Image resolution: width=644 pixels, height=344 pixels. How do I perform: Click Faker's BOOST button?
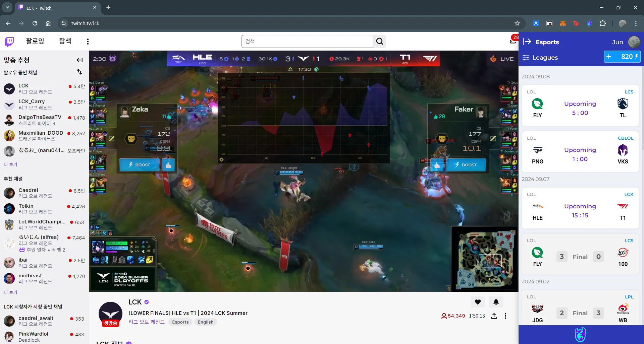click(466, 165)
